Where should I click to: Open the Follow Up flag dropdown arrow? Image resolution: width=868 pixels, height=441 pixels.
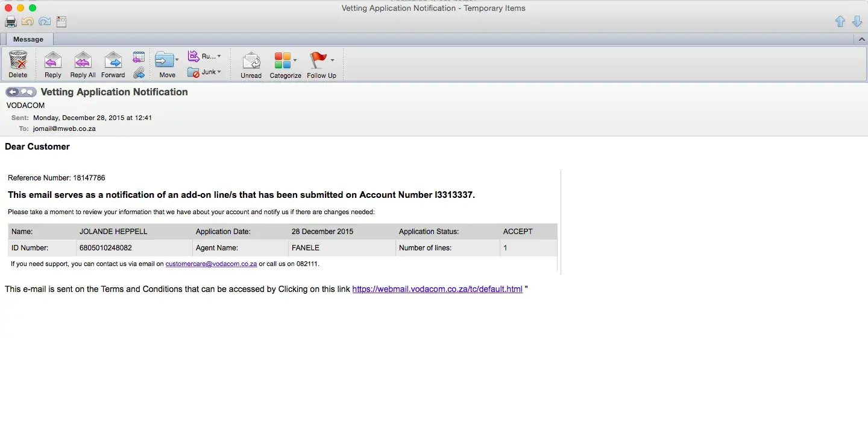point(332,60)
